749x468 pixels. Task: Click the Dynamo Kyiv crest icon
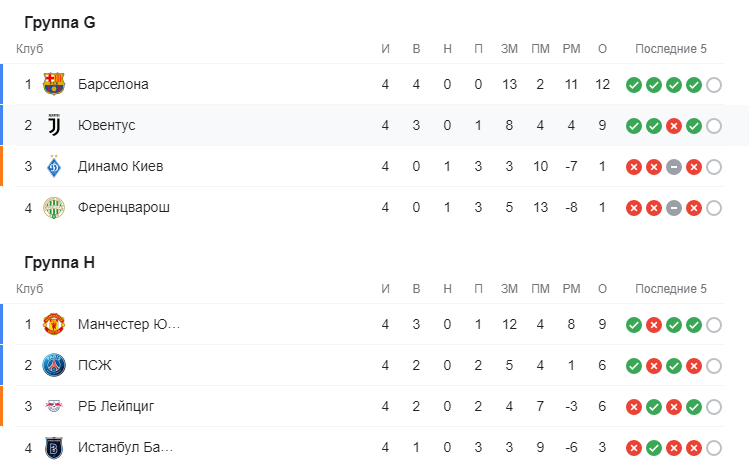coord(54,166)
